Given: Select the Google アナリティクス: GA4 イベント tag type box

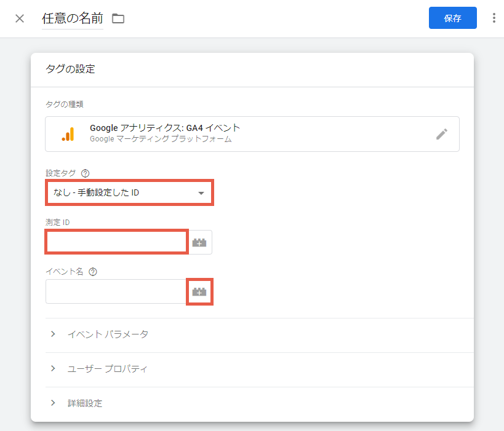Looking at the screenshot, I should (x=252, y=134).
